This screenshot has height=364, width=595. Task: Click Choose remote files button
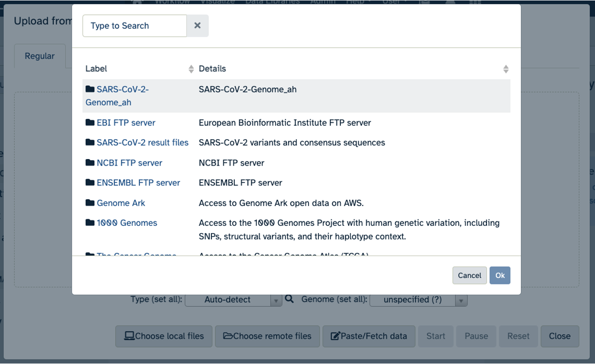[267, 336]
